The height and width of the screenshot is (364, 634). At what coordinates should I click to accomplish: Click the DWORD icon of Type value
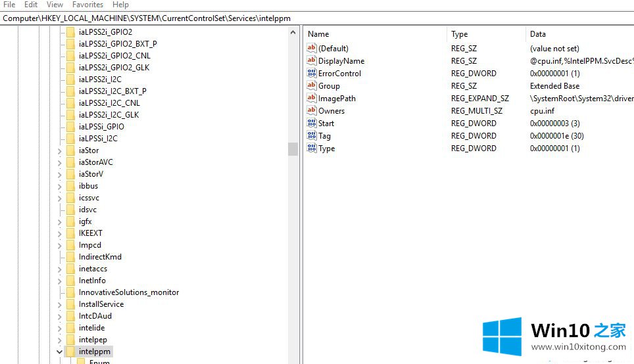(311, 148)
